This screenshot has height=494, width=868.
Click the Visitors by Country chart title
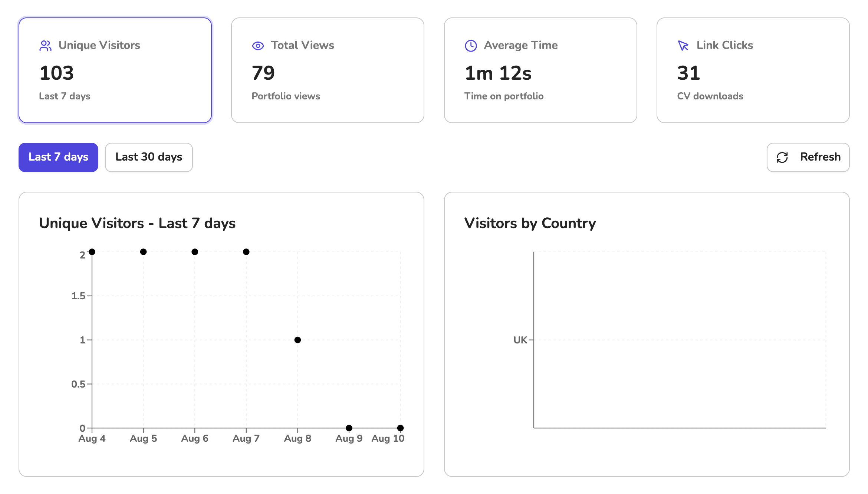(x=530, y=223)
